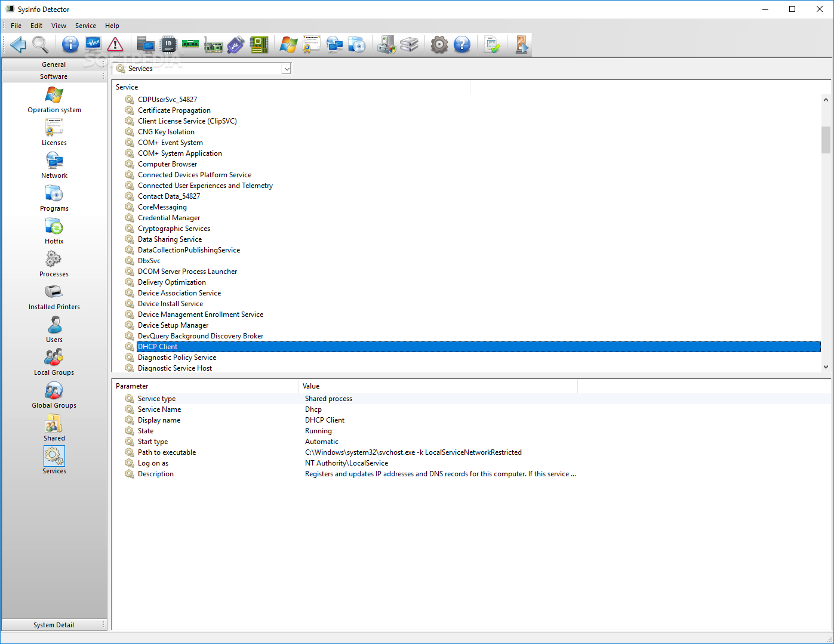
Task: Collapse the Software sidebar section
Action: coord(54,76)
